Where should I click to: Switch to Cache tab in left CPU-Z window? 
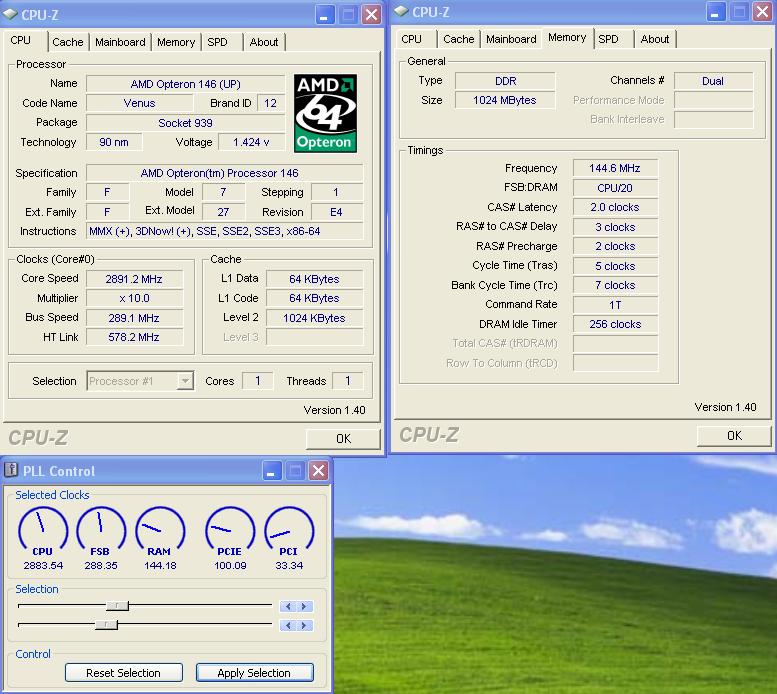click(x=68, y=42)
